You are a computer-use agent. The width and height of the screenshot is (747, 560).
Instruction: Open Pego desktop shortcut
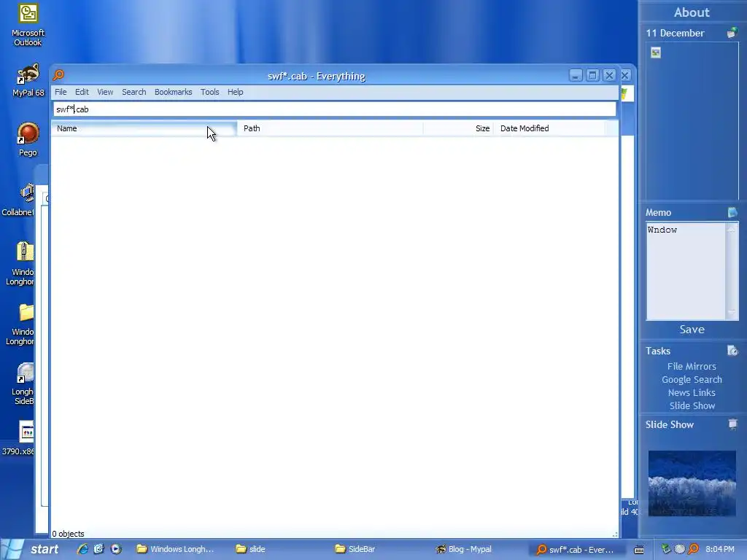[28, 139]
